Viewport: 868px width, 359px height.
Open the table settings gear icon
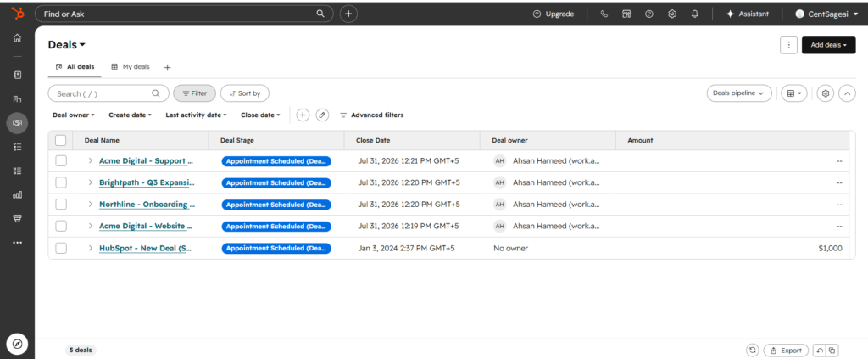tap(826, 93)
